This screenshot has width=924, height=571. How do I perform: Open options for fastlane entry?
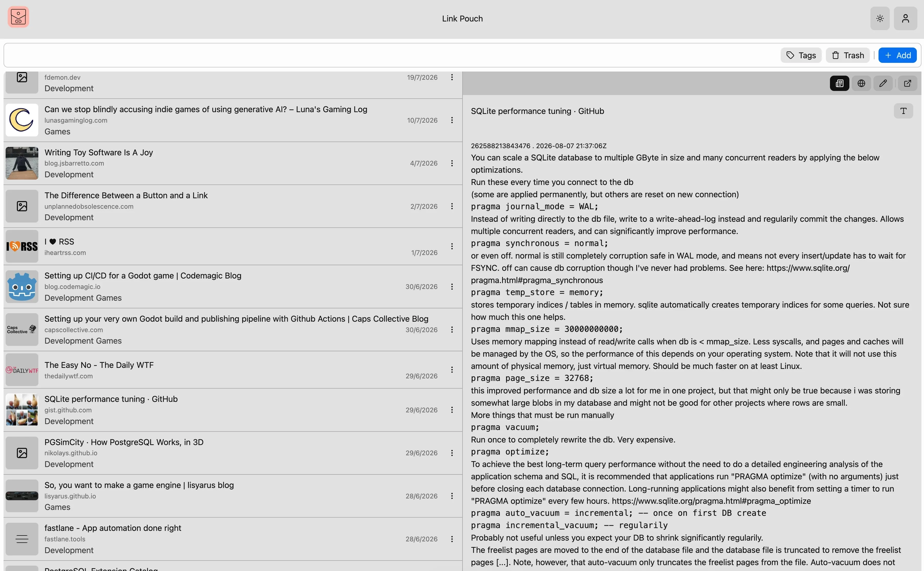(452, 539)
